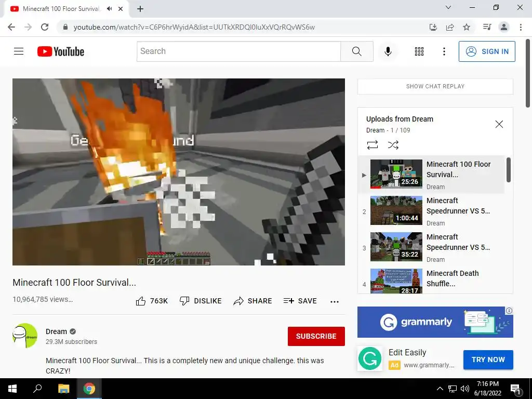This screenshot has width=532, height=399.
Task: Open YouTube settings three-dot menu
Action: (x=444, y=51)
